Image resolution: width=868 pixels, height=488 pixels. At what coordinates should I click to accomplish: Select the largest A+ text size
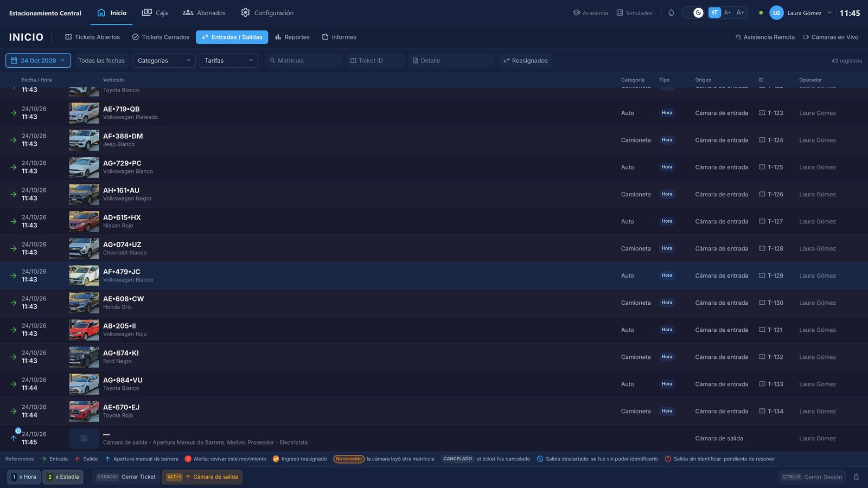coord(741,12)
